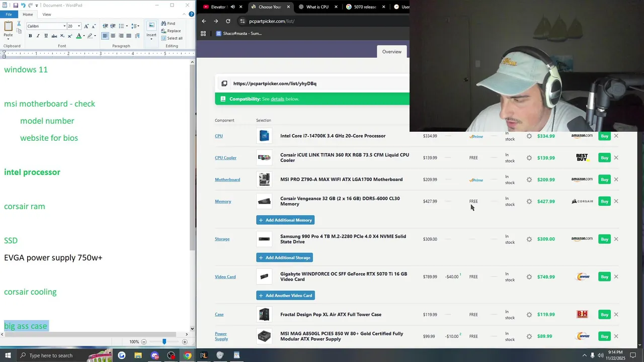Save the WordPad document via quick access icon

(16, 5)
